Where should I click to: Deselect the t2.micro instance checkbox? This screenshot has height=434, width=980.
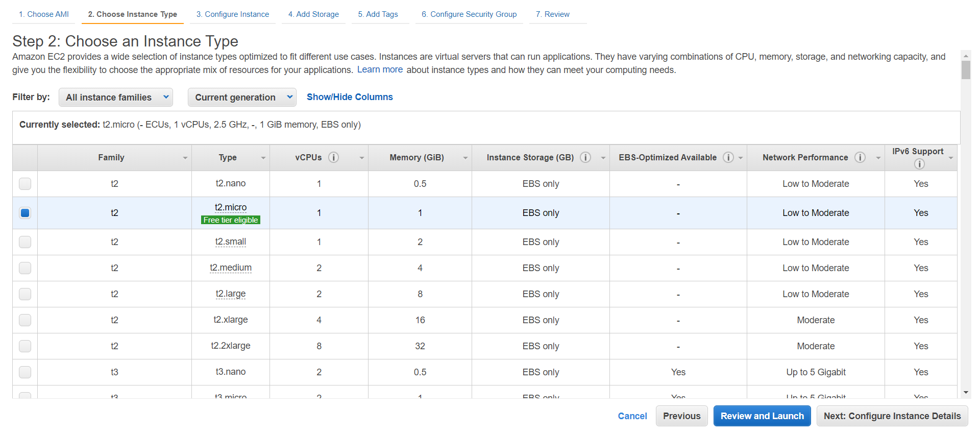tap(25, 213)
